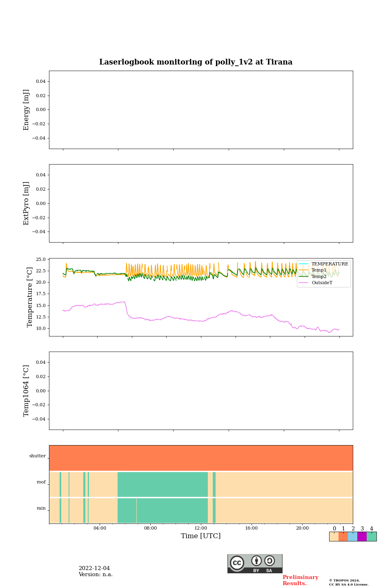Click the Temperature [°C] axis label

29,297
